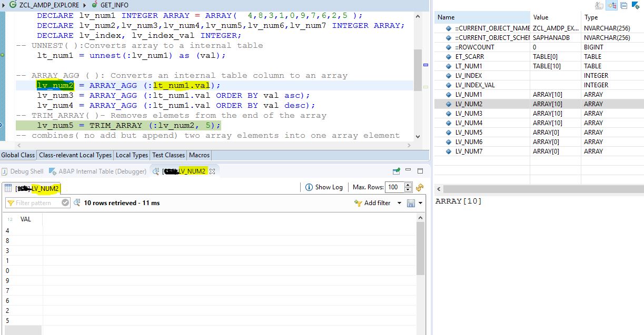Switch to the Local Types tab
Screen dimensions: 644x335
[132, 155]
